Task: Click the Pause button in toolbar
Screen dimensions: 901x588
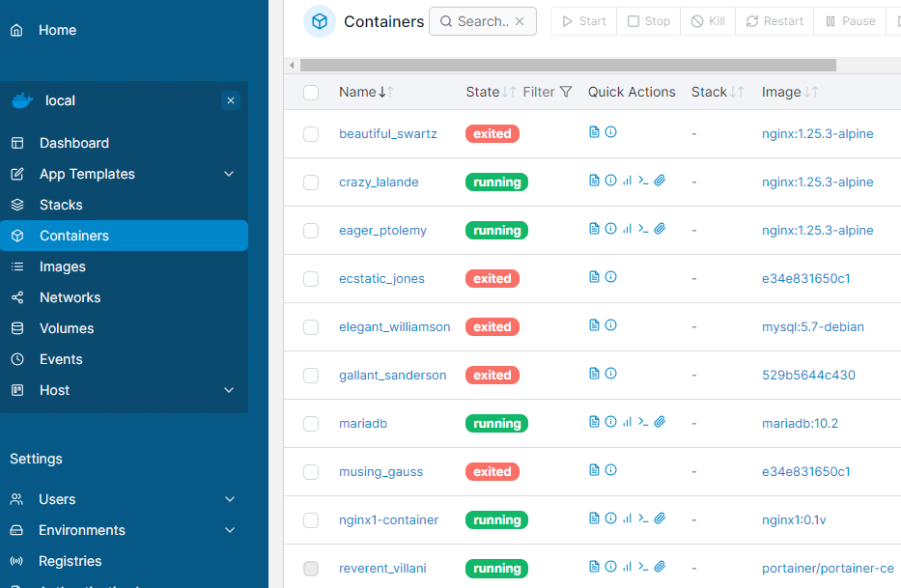Action: click(850, 21)
